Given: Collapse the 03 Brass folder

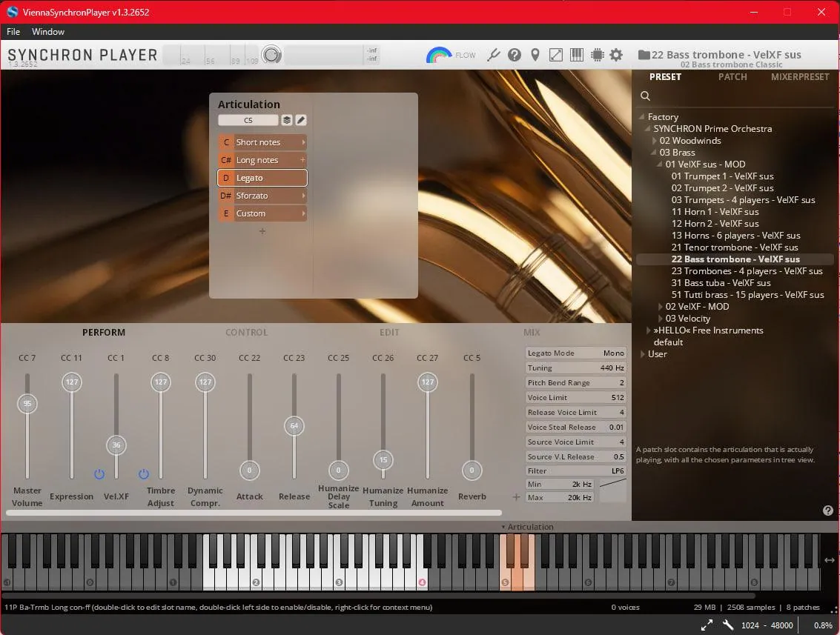Looking at the screenshot, I should [652, 152].
